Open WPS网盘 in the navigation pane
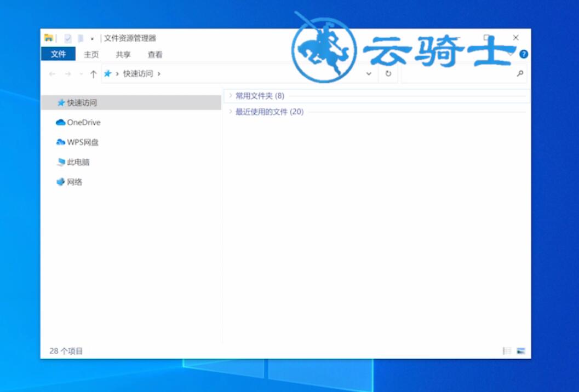 pos(83,142)
